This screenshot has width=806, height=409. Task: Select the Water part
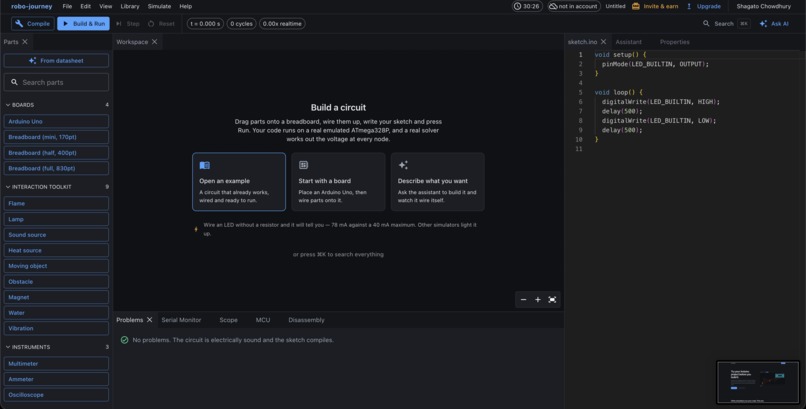pyautogui.click(x=57, y=312)
